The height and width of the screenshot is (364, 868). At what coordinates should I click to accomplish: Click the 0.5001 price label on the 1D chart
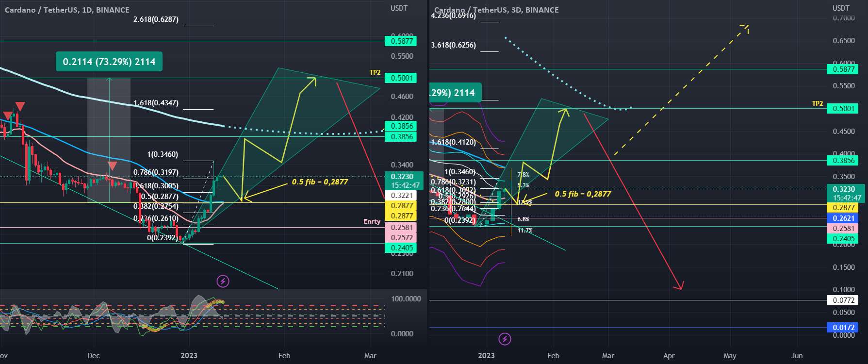click(402, 78)
